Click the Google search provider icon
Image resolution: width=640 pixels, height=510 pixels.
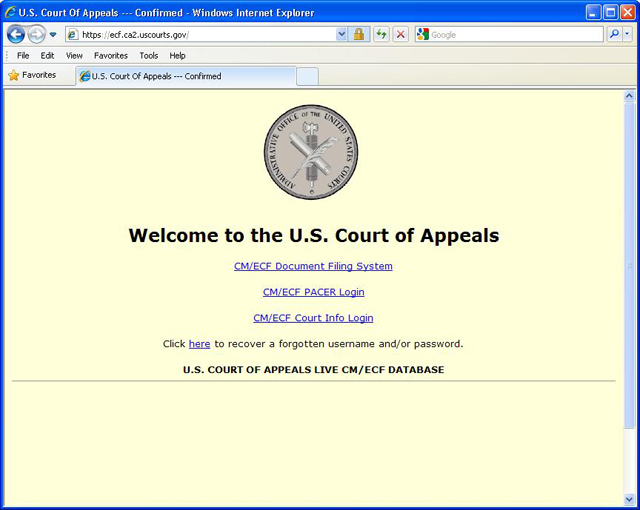click(x=422, y=35)
